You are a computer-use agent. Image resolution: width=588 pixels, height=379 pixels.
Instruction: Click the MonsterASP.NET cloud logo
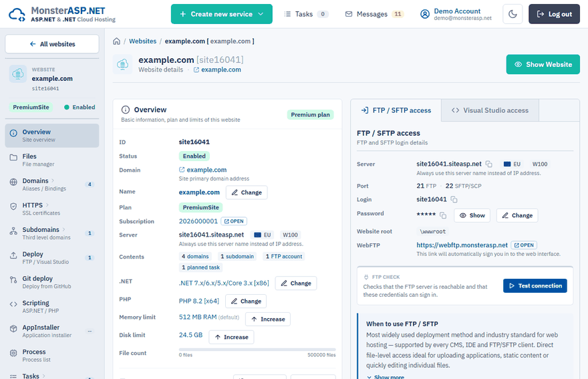tap(17, 14)
